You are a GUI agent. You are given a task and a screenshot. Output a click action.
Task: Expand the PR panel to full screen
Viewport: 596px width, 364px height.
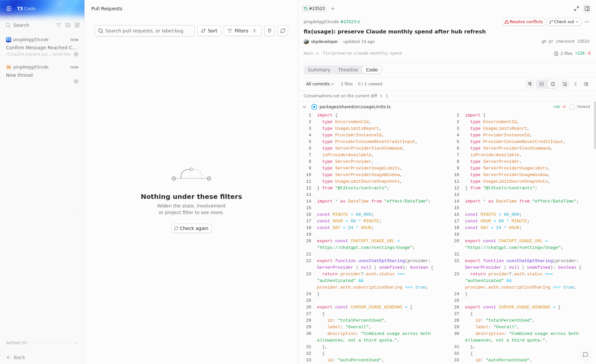(576, 9)
